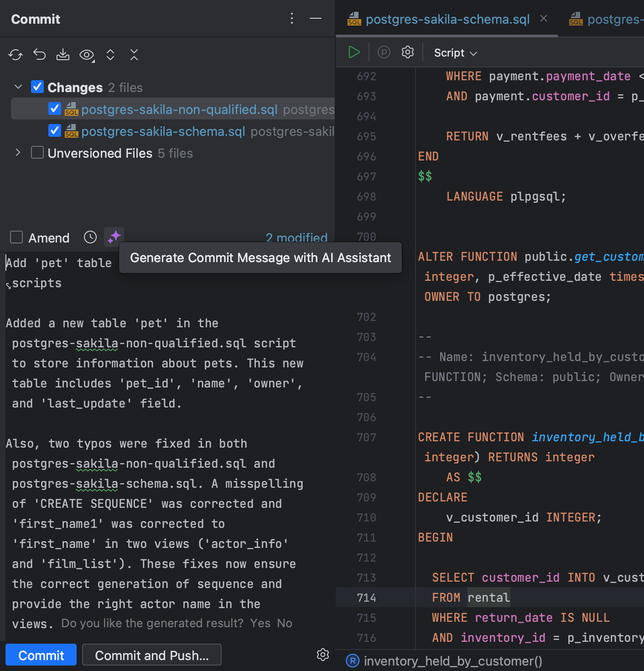Select the rollback changes icon
Viewport: 644px width, 671px height.
[x=39, y=55]
